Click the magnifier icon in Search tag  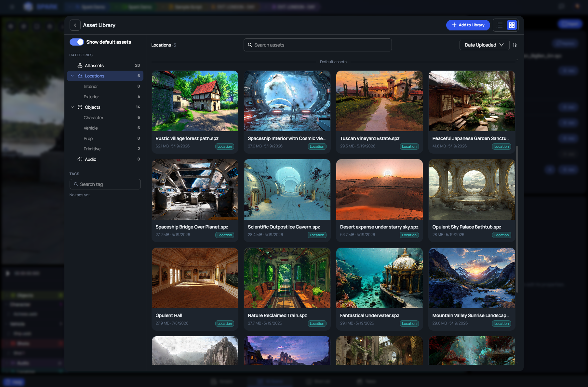click(x=76, y=184)
